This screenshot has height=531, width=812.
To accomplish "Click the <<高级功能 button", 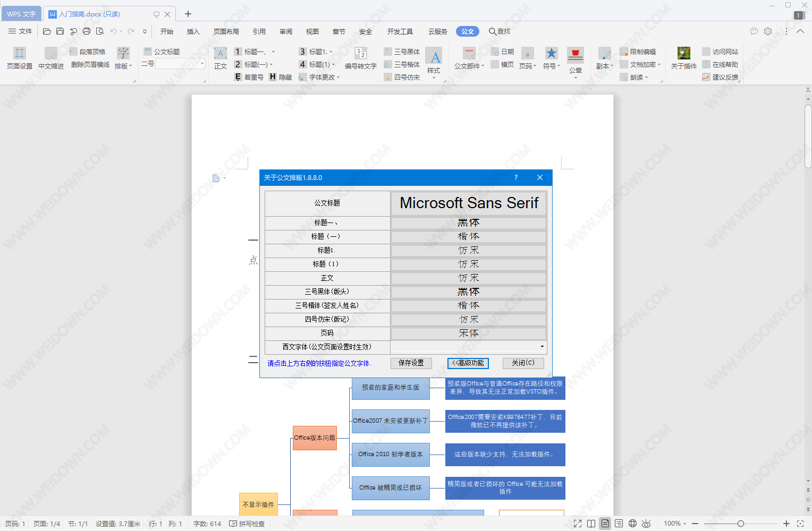I will (x=468, y=363).
